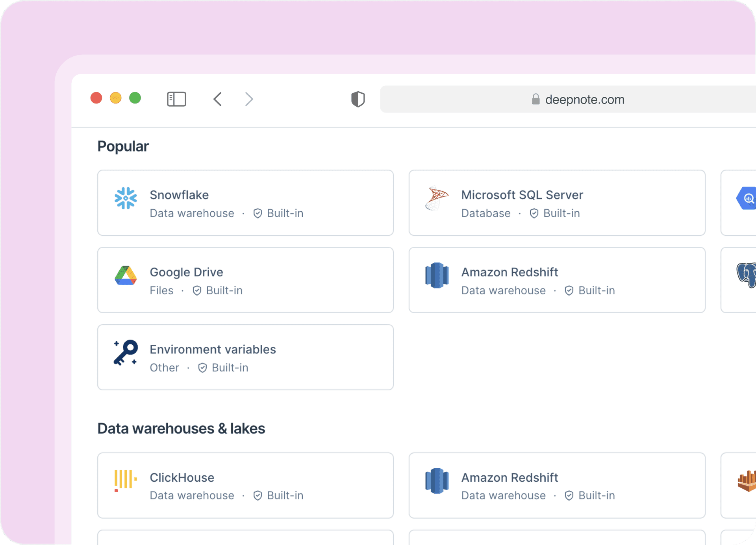Click the 'Files' label under Google Drive
Screen dimensions: 756x545
tap(161, 290)
